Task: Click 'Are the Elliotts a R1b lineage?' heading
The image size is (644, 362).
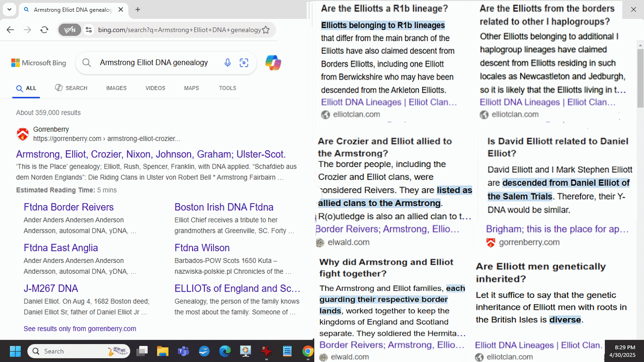Action: pyautogui.click(x=385, y=8)
